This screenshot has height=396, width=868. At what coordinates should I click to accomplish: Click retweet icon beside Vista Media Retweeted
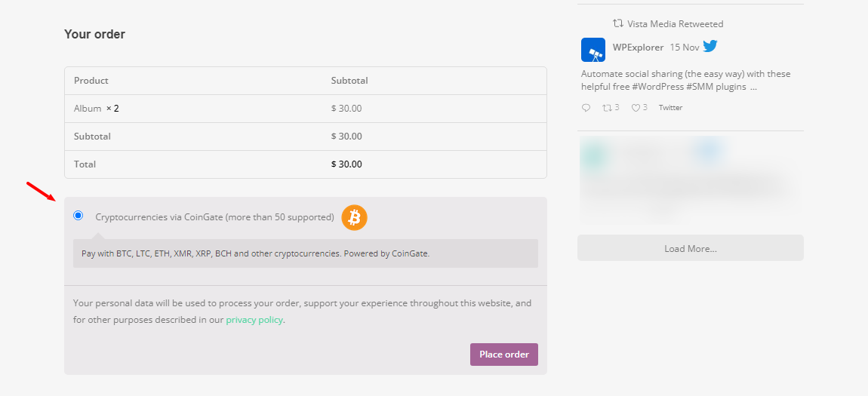pos(618,24)
